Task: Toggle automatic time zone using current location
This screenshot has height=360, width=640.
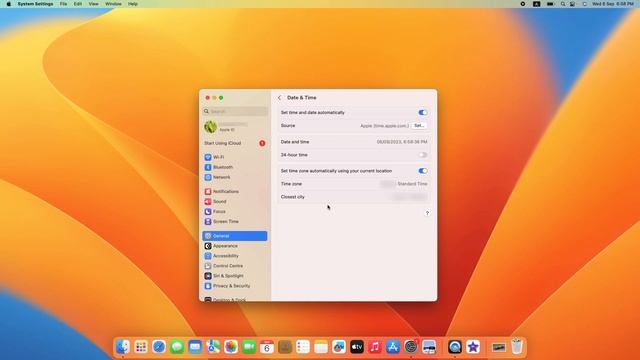Action: pos(422,171)
